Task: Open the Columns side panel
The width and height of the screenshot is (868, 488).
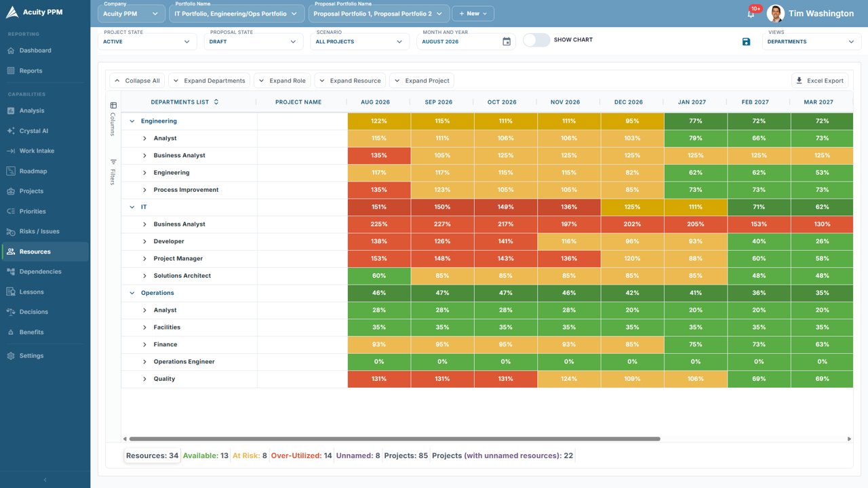Action: 113,119
